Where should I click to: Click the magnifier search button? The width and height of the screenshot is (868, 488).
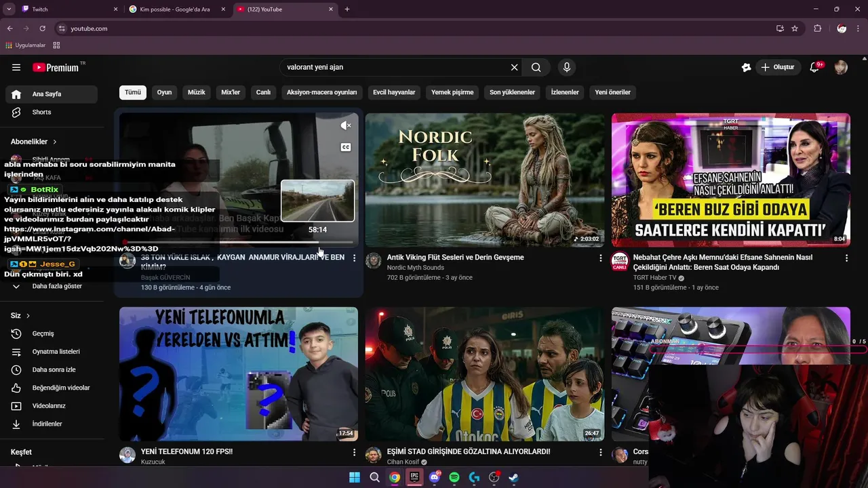(536, 67)
